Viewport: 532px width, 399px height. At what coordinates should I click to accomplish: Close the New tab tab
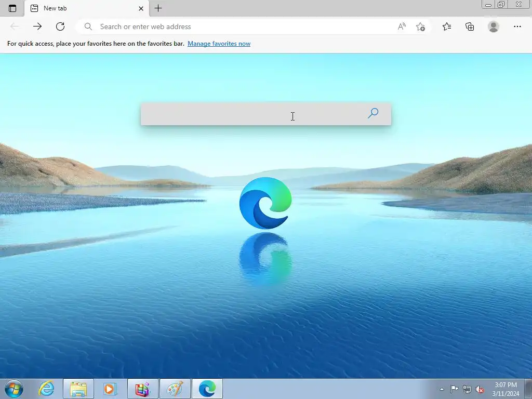[x=141, y=8]
